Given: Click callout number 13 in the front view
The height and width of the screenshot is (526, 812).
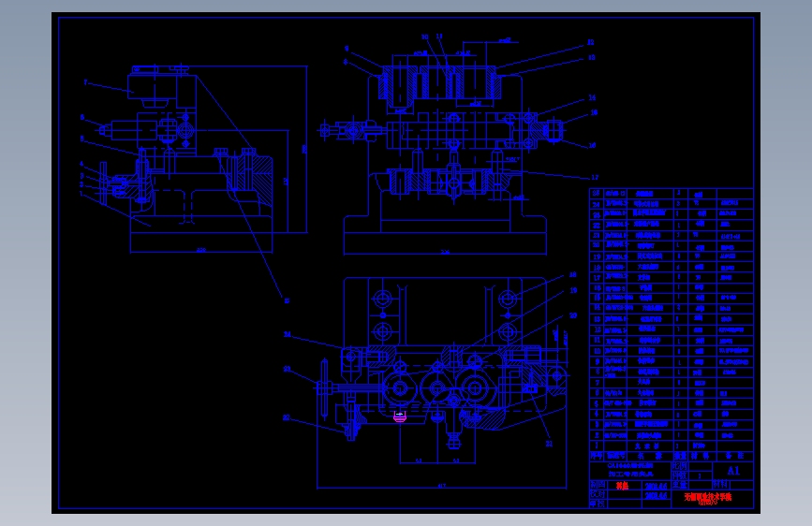Looking at the screenshot, I should pyautogui.click(x=591, y=57).
